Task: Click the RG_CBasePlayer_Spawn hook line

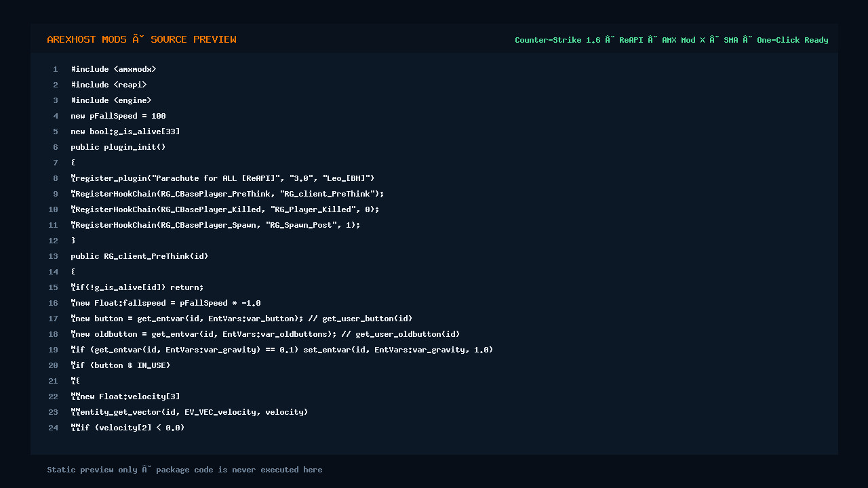Action: (x=216, y=225)
